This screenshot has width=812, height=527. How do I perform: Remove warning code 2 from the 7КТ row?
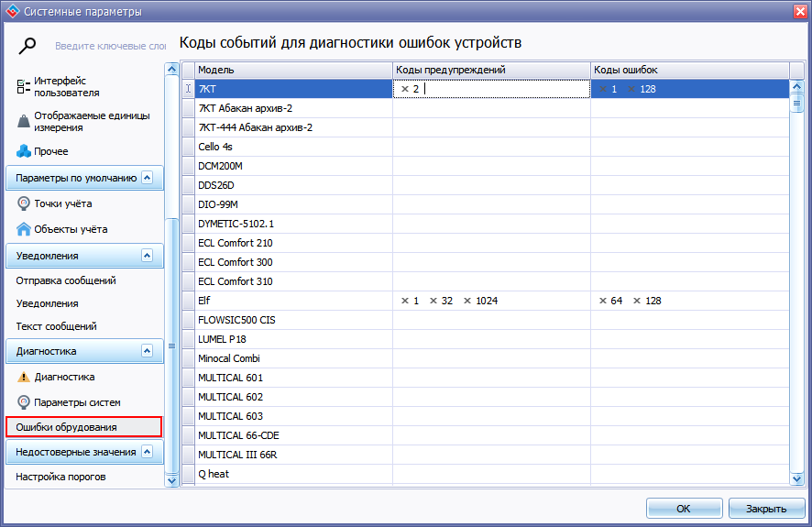click(x=405, y=89)
